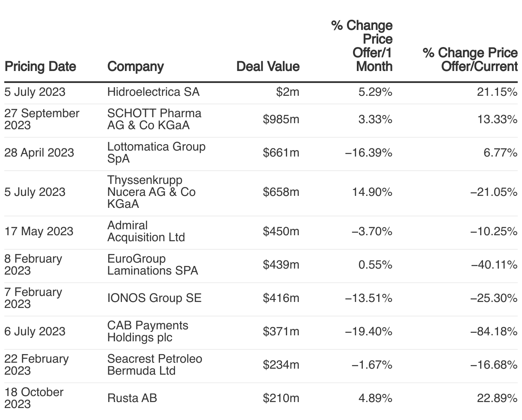Select the % Change Price Offer/1 Month header
Image resolution: width=522 pixels, height=420 pixels.
coord(362,46)
